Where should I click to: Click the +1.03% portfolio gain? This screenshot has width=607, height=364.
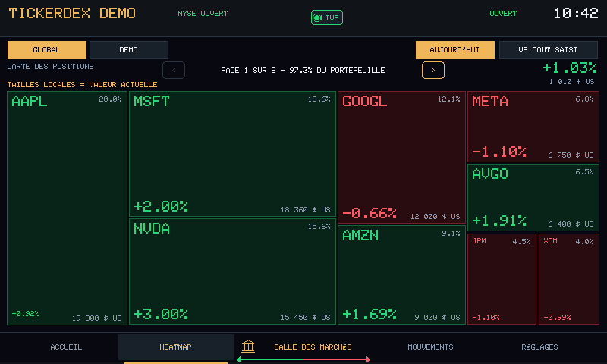[x=570, y=67]
